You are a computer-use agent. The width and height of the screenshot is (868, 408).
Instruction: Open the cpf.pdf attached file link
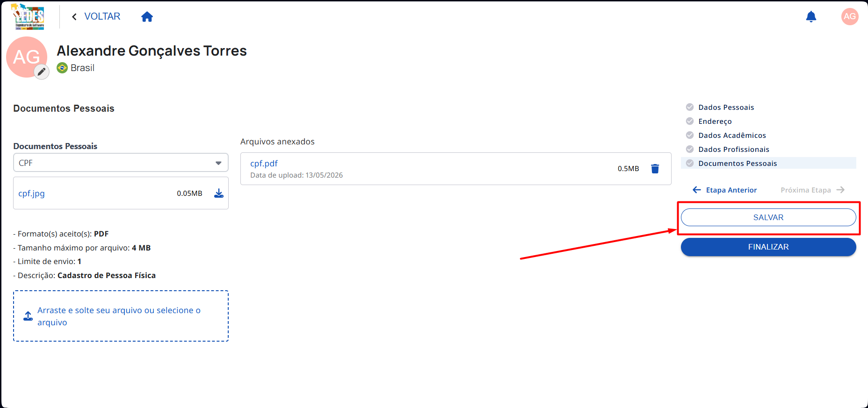coord(264,164)
